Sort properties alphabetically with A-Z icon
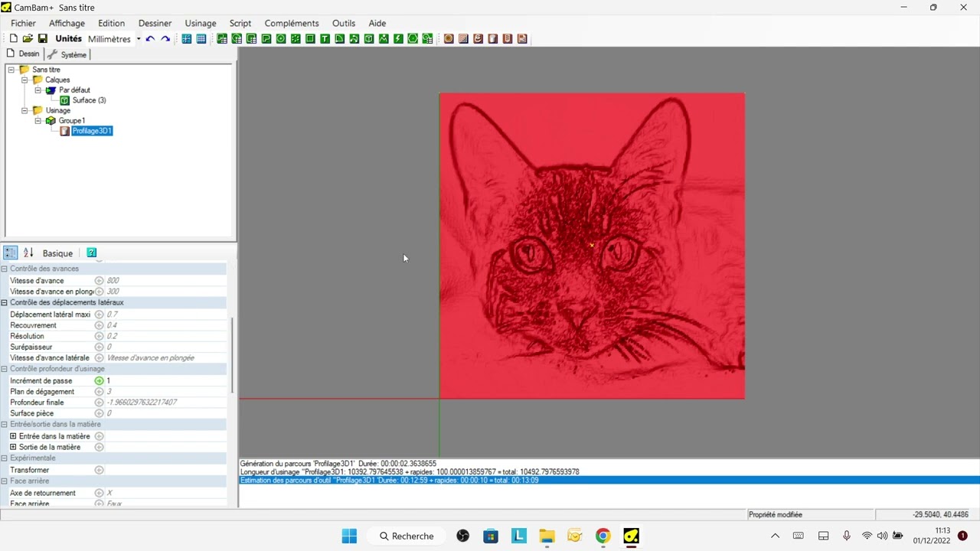Image resolution: width=980 pixels, height=551 pixels. [x=28, y=253]
